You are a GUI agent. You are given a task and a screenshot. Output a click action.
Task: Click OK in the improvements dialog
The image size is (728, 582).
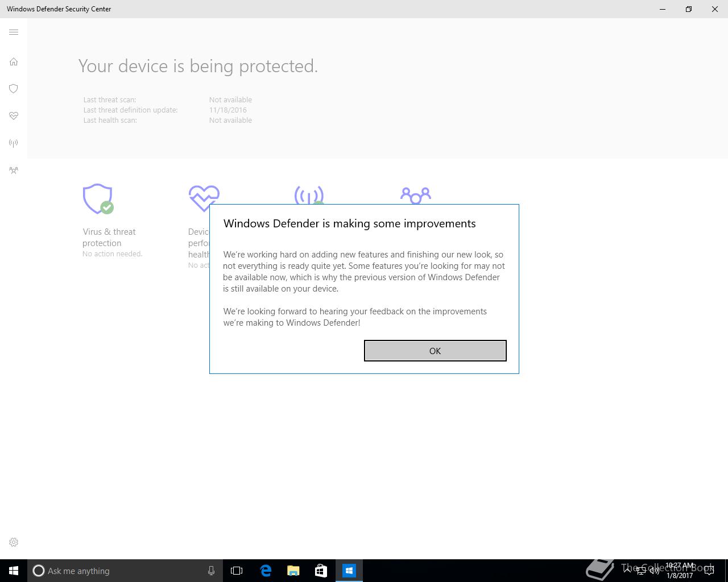pos(435,351)
